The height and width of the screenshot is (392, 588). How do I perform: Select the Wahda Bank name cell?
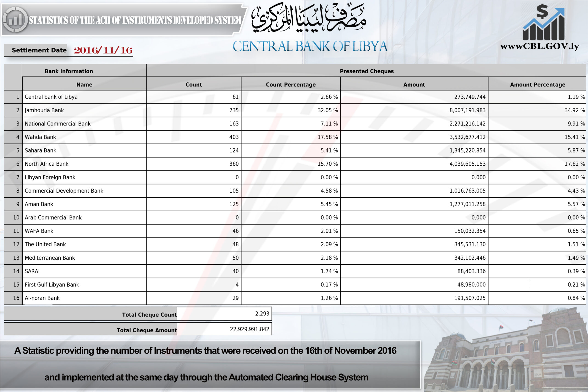click(84, 137)
